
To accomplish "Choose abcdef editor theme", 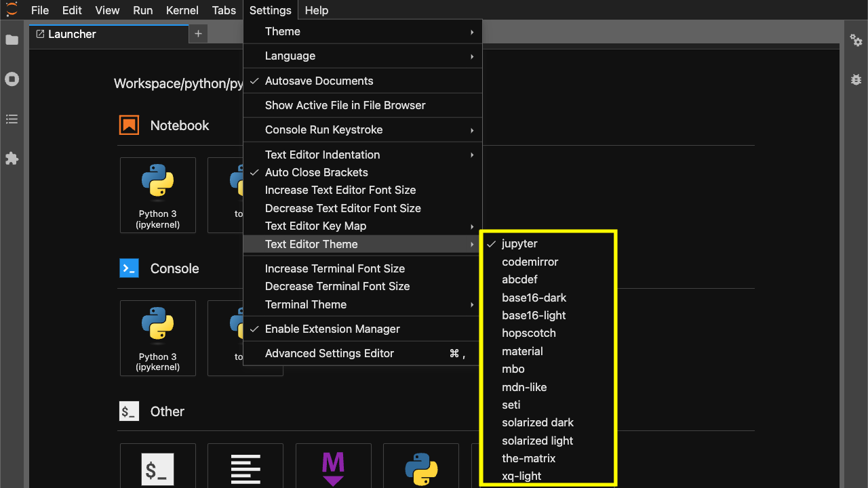I will tap(548, 279).
